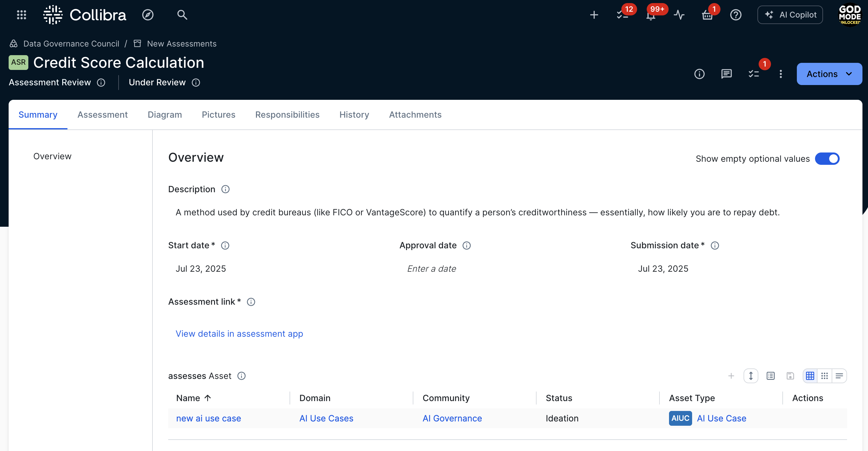Image resolution: width=868 pixels, height=451 pixels.
Task: Switch assesses Asset to tile view
Action: click(825, 376)
